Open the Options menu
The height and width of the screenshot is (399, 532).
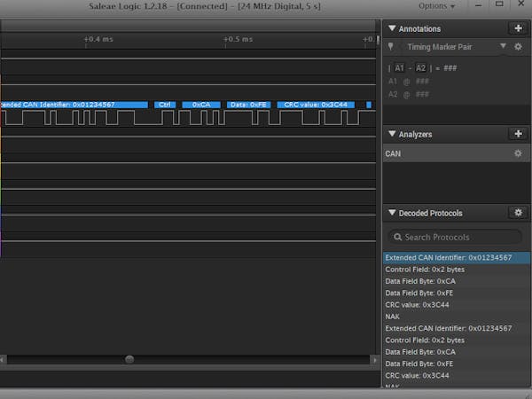click(x=437, y=6)
